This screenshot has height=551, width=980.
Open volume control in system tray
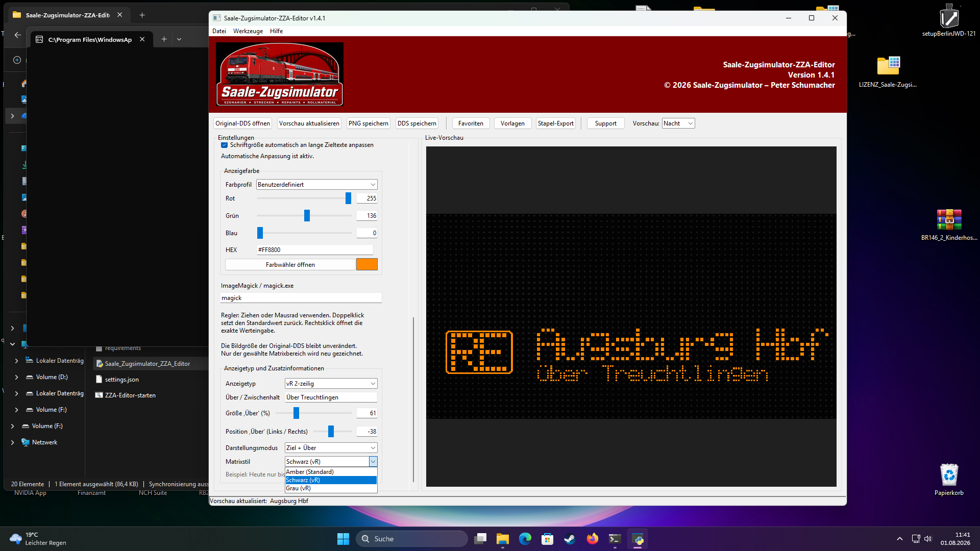928,539
